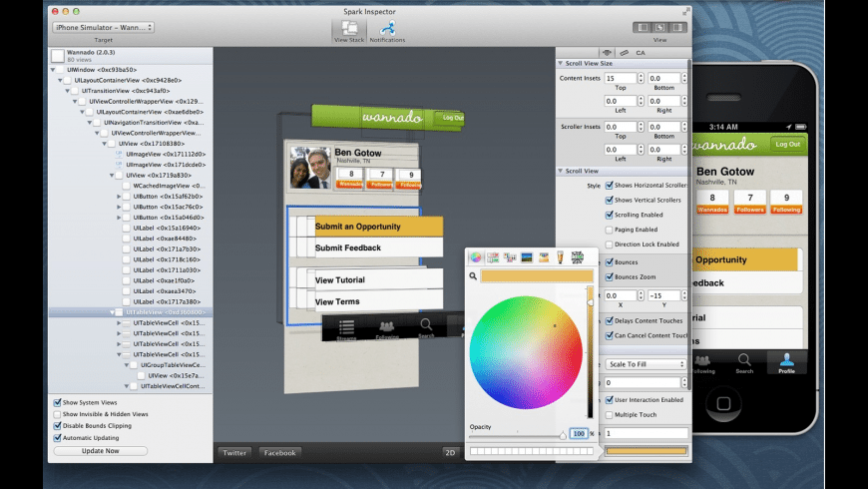The image size is (868, 489).
Task: Toggle Disable Bounds Clipping checkbox
Action: coord(57,426)
